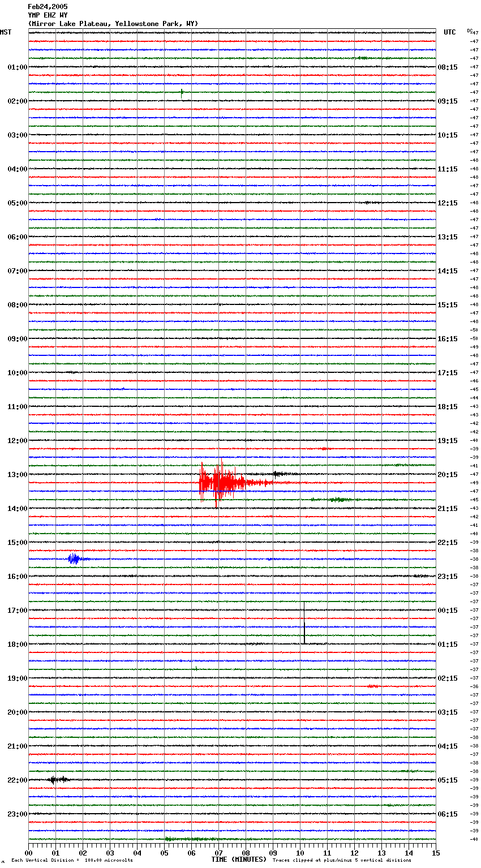
Task: Select the 02:00 MST time label
Action: (18, 101)
